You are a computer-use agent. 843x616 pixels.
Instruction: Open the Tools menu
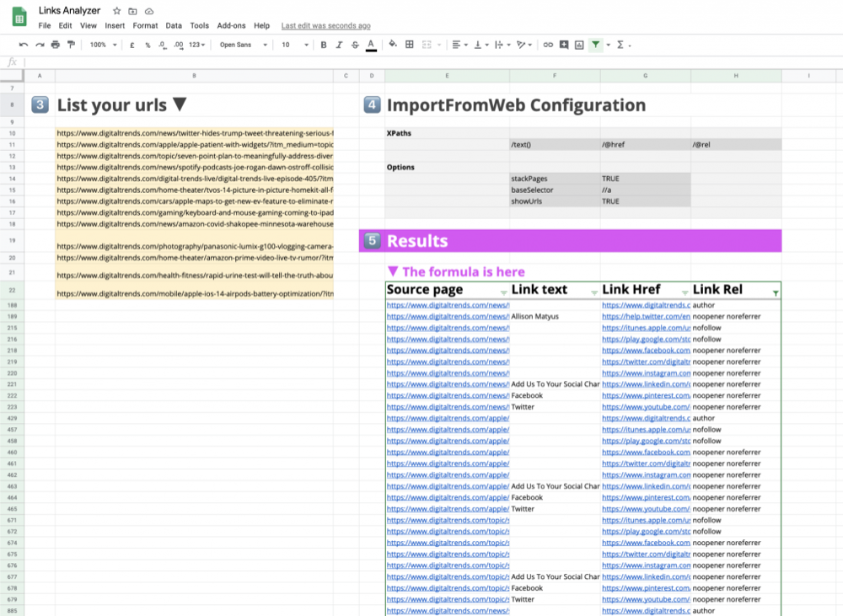(199, 25)
